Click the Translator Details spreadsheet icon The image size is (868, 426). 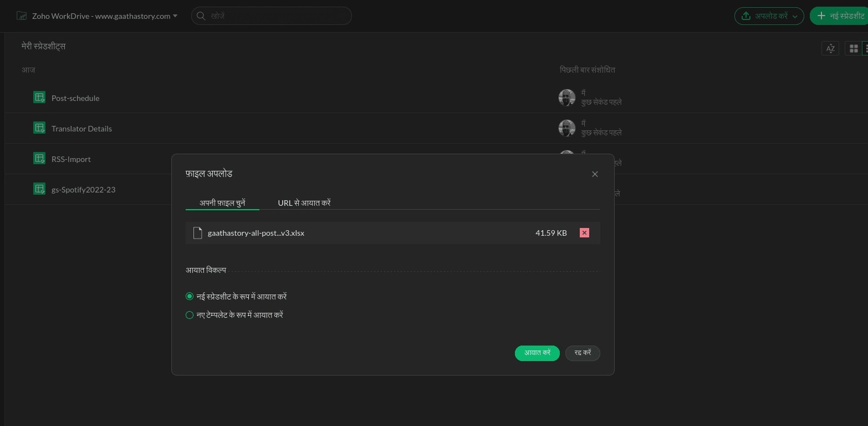39,128
